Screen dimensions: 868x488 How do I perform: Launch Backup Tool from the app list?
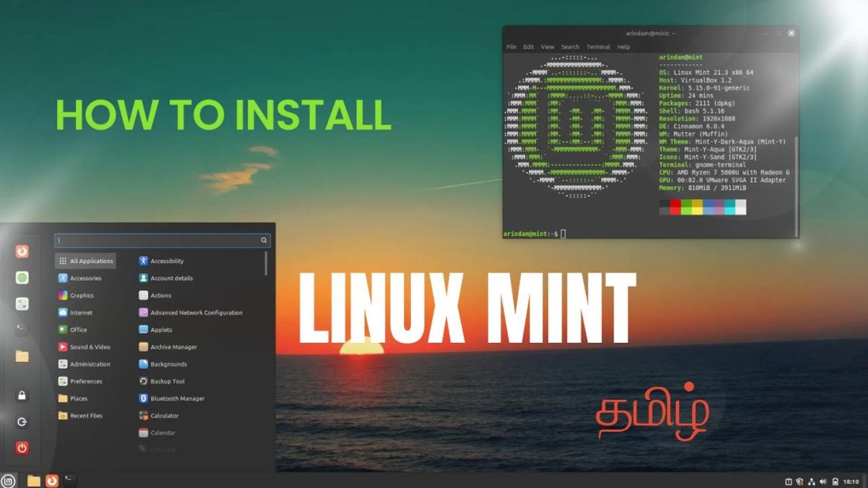tap(161, 382)
